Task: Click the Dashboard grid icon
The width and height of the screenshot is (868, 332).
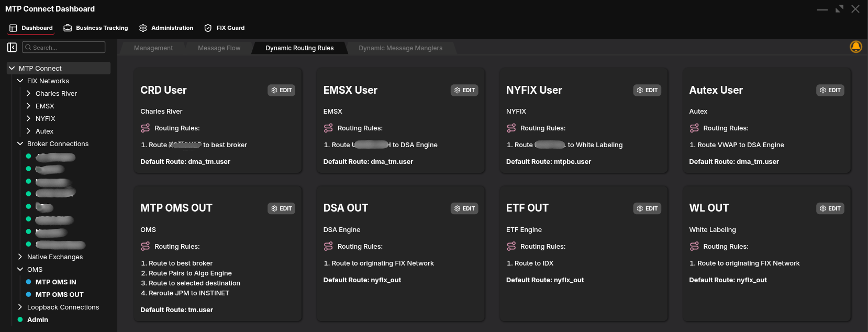Action: (x=13, y=28)
